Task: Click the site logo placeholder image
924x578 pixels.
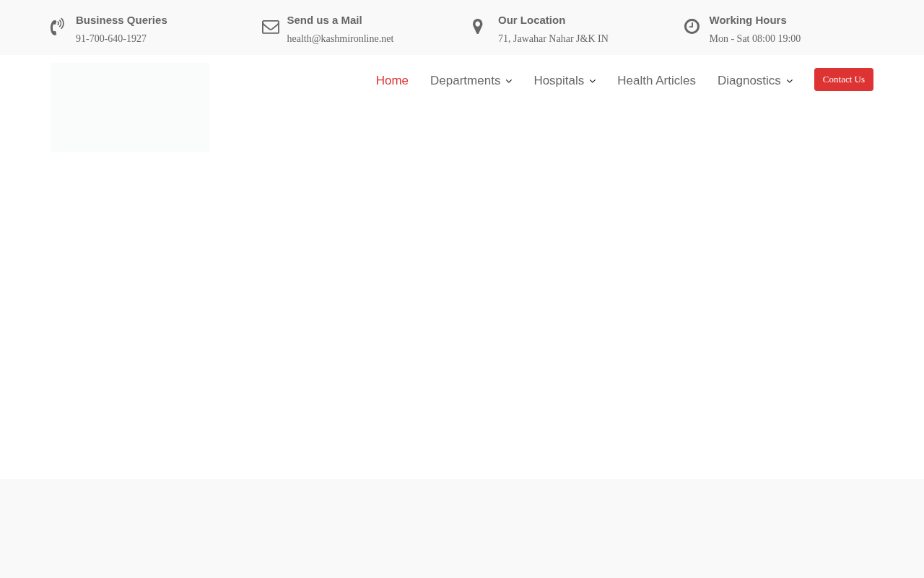Action: pyautogui.click(x=130, y=107)
